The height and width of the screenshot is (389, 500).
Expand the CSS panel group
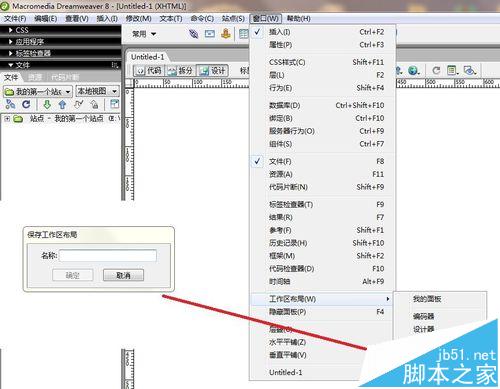coord(10,30)
